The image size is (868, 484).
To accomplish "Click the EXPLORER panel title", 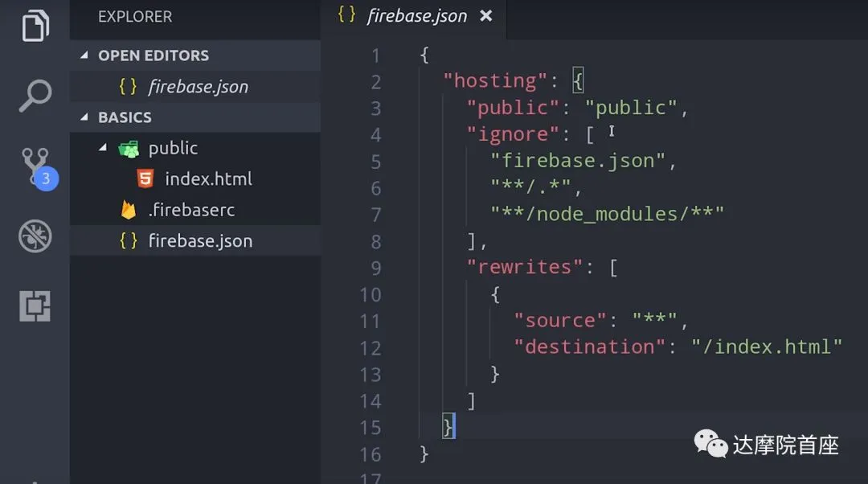I will [x=135, y=17].
